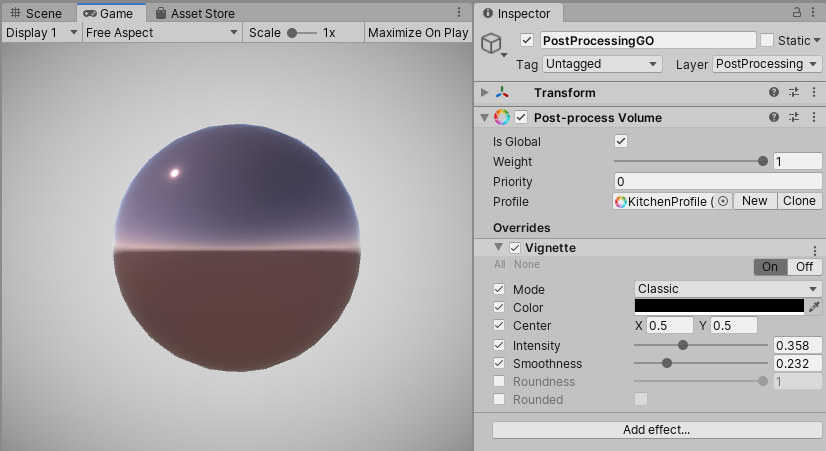Open Game view panel options menu
Screen dimensions: 826x451
click(x=458, y=13)
